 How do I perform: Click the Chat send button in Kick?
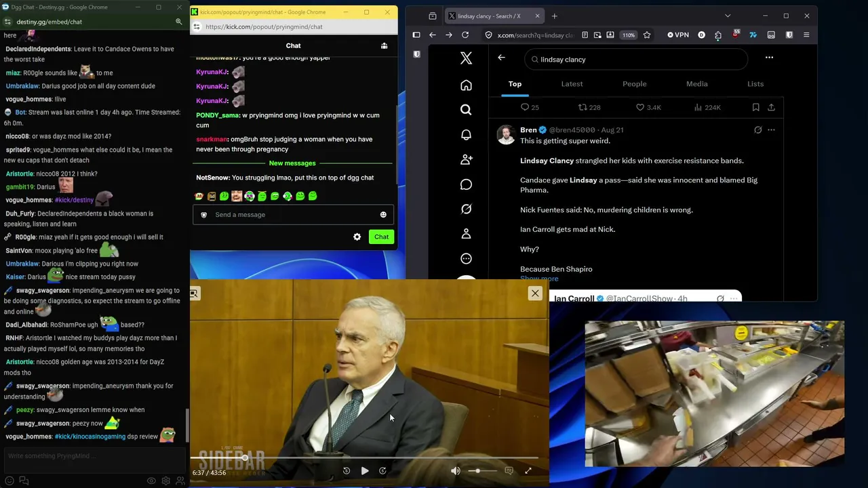tap(381, 237)
